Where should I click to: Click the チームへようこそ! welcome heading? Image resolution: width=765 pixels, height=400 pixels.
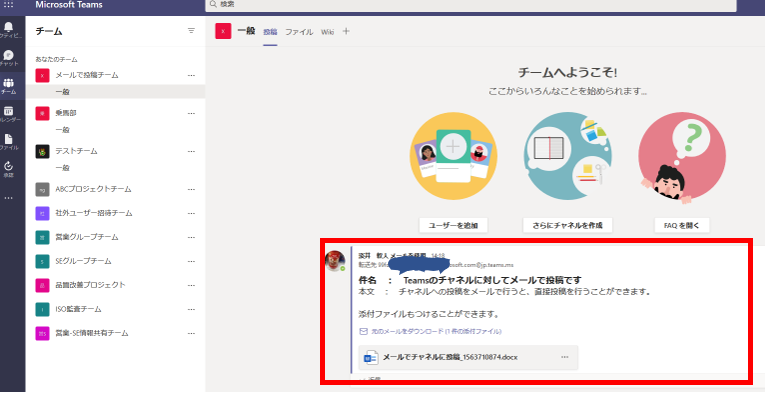[567, 73]
